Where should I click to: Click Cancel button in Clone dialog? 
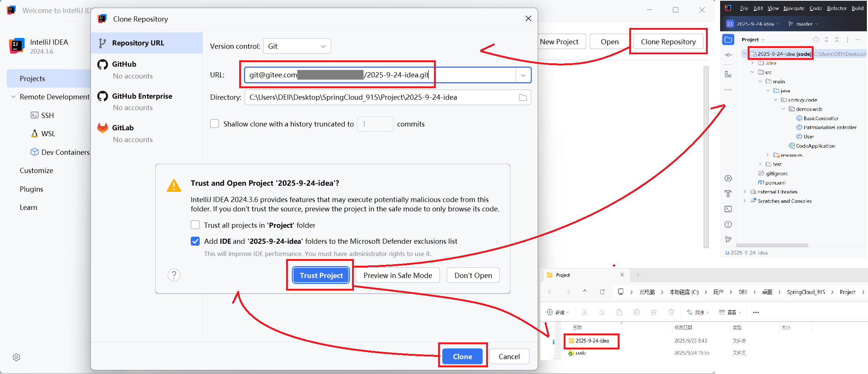pyautogui.click(x=509, y=357)
